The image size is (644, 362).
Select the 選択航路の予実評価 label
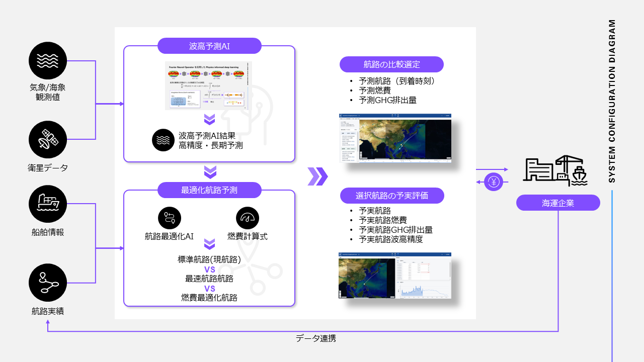coord(391,196)
